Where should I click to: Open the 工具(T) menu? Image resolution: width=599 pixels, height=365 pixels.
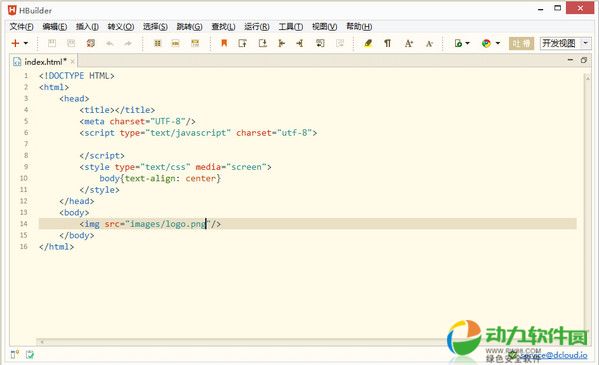pyautogui.click(x=291, y=27)
